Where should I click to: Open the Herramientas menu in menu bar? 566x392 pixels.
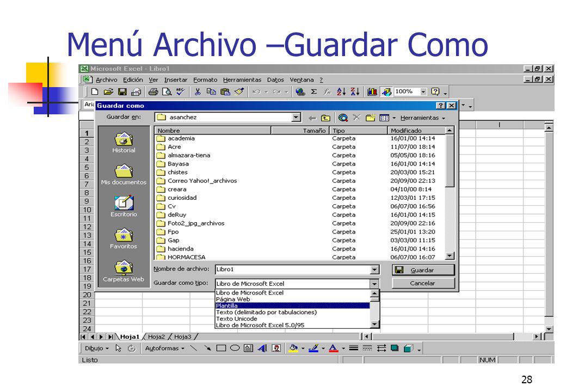[x=242, y=80]
